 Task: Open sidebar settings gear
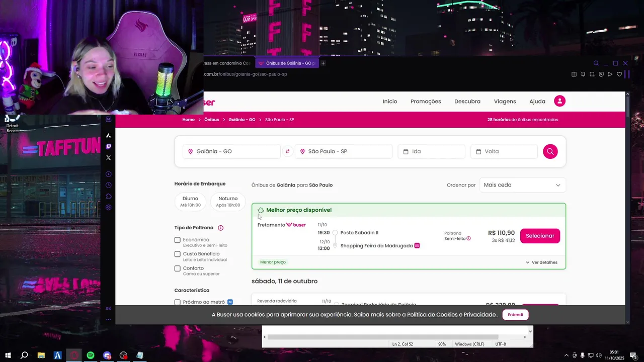108,207
